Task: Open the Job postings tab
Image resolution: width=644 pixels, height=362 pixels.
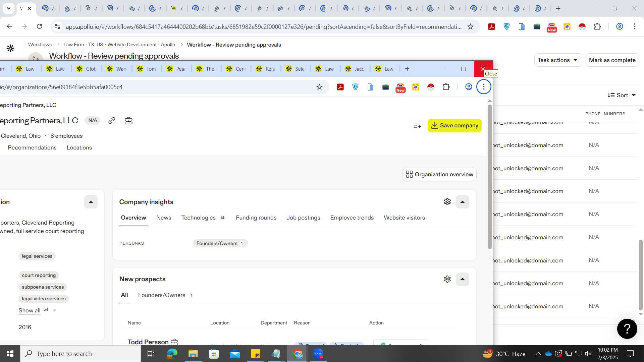Action: (x=303, y=218)
